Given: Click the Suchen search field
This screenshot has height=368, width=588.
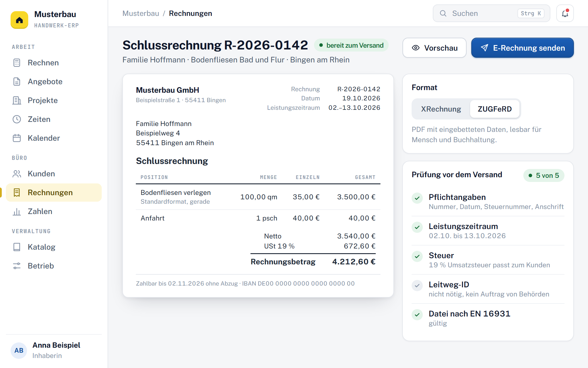Looking at the screenshot, I should point(491,13).
